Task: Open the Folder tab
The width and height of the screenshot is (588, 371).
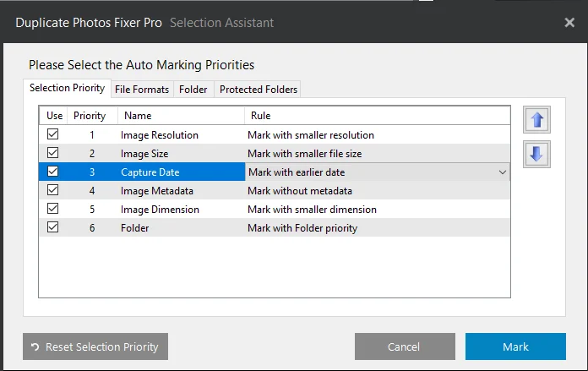Action: click(193, 90)
